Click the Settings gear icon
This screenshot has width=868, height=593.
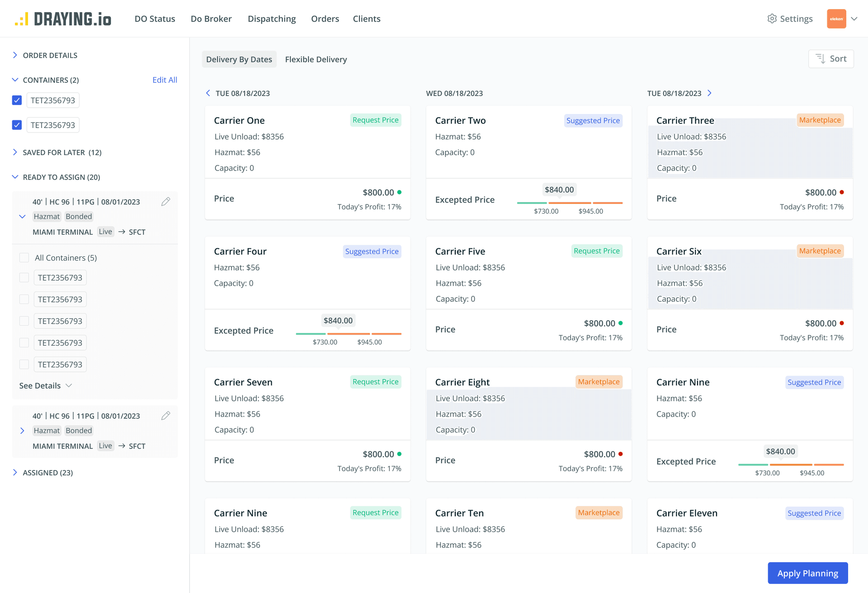click(772, 19)
